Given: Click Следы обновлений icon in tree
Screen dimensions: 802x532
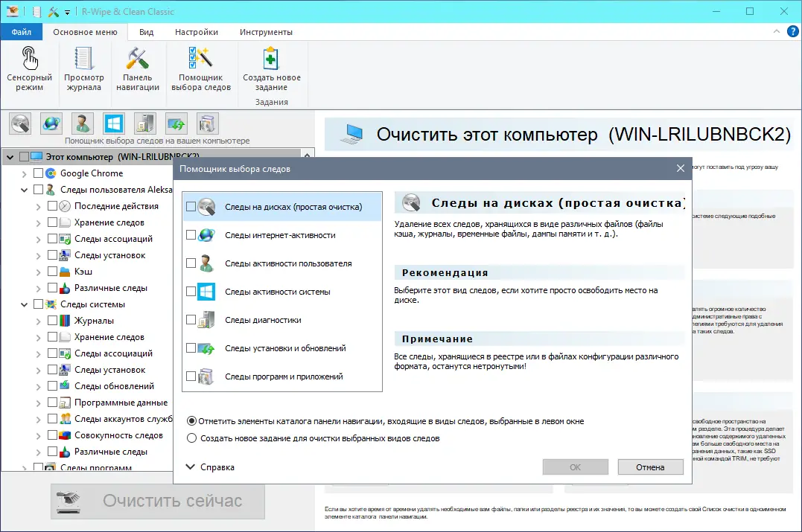Looking at the screenshot, I should pyautogui.click(x=65, y=386).
